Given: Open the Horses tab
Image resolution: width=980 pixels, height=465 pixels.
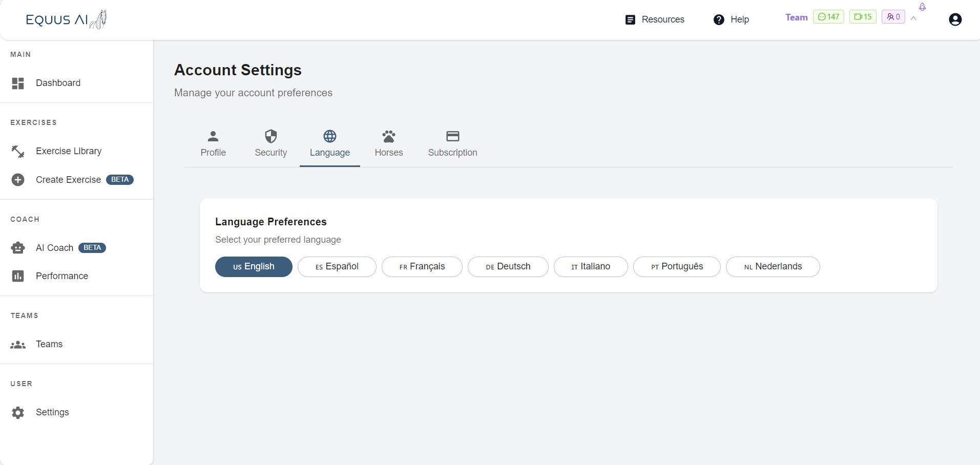Looking at the screenshot, I should [388, 144].
